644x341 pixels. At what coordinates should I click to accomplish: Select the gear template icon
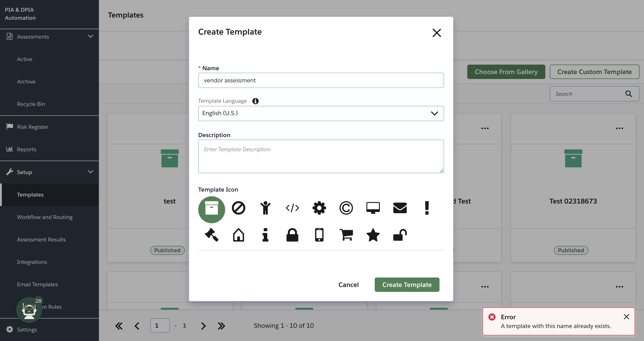tap(319, 208)
